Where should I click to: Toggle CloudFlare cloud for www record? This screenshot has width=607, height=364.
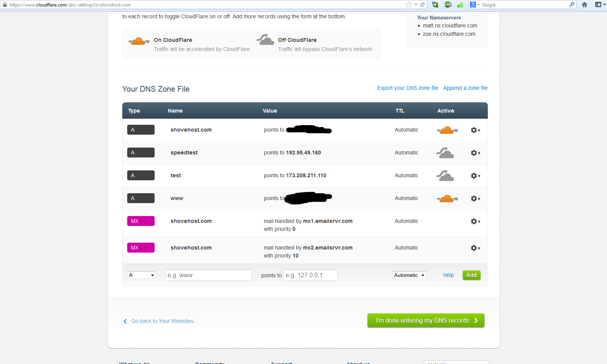[x=447, y=199]
